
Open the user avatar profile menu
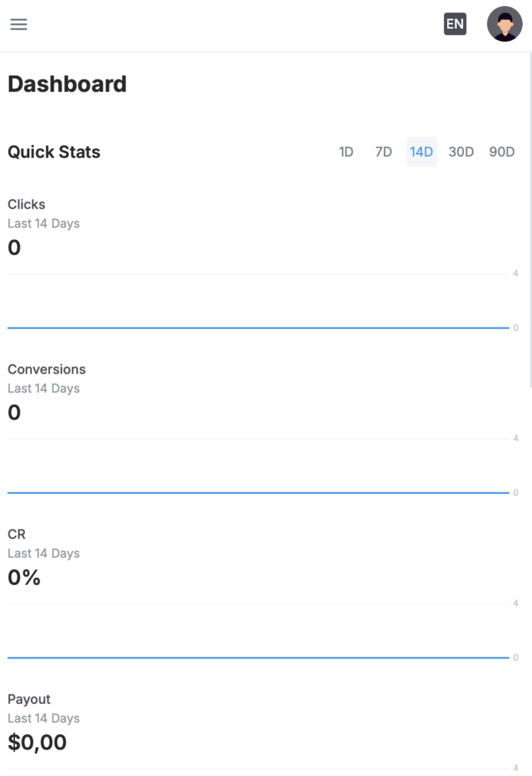pyautogui.click(x=504, y=24)
